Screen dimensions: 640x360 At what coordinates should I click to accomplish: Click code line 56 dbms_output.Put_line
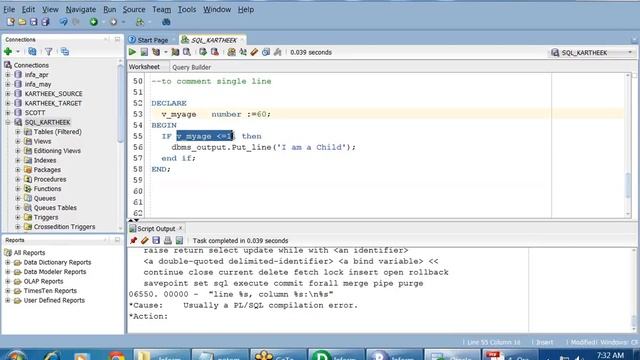click(263, 147)
